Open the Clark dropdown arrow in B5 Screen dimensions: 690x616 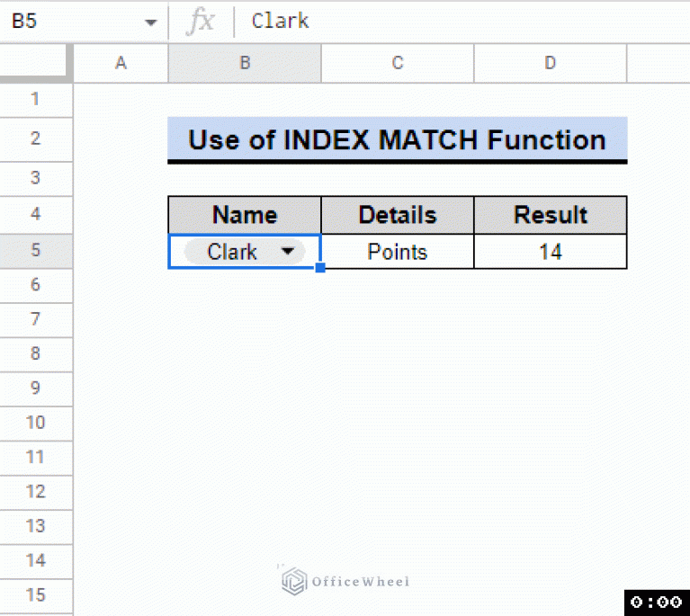pos(287,252)
